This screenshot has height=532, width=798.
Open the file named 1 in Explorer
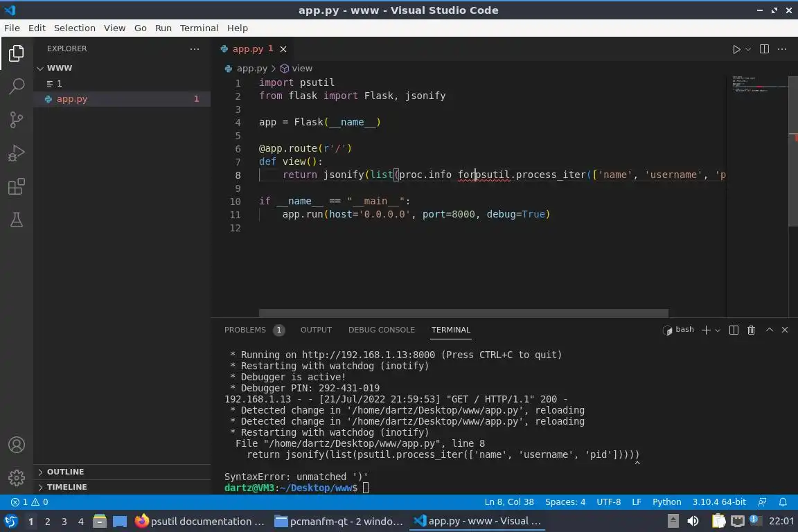pyautogui.click(x=122, y=84)
